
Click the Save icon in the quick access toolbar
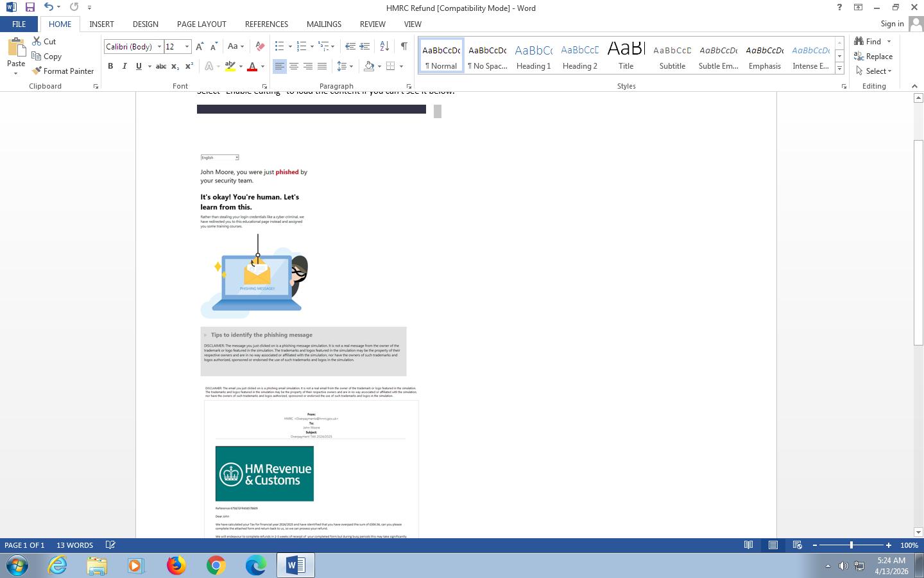tap(30, 8)
